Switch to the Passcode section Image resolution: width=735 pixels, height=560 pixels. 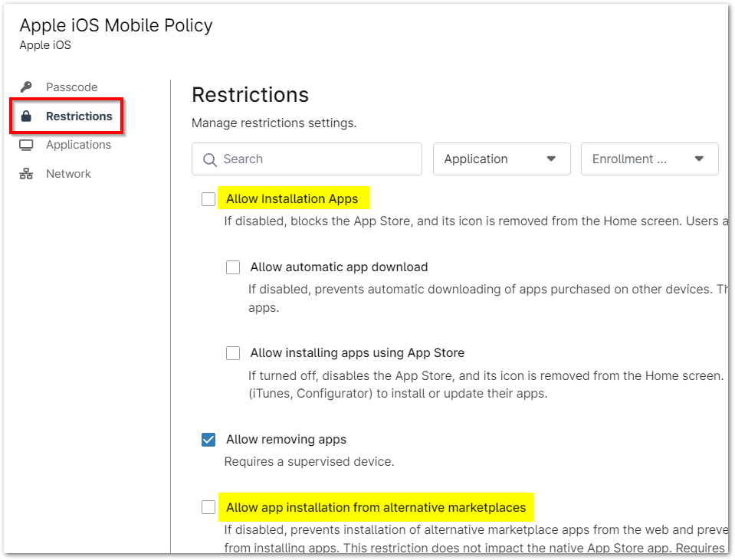(x=71, y=87)
